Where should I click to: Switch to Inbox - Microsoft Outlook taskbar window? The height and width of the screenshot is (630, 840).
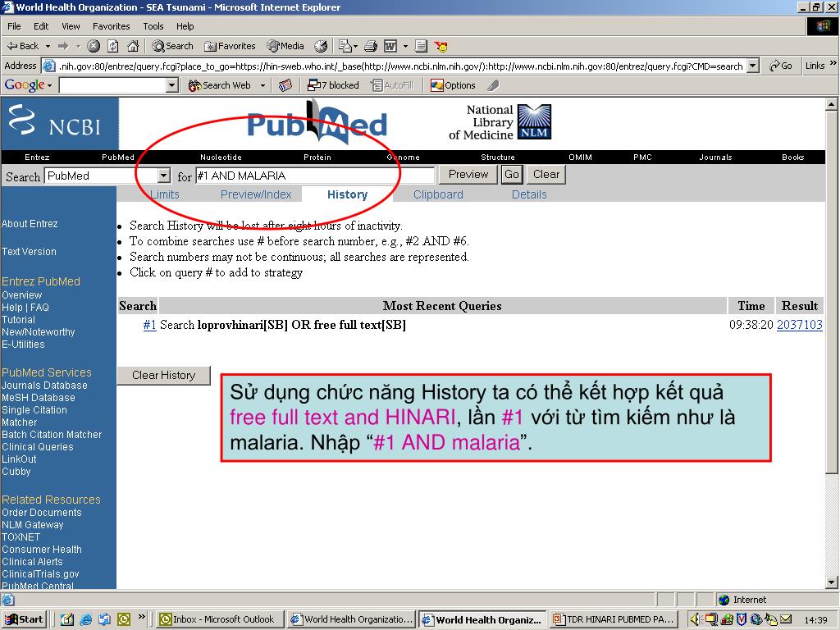coord(218,619)
